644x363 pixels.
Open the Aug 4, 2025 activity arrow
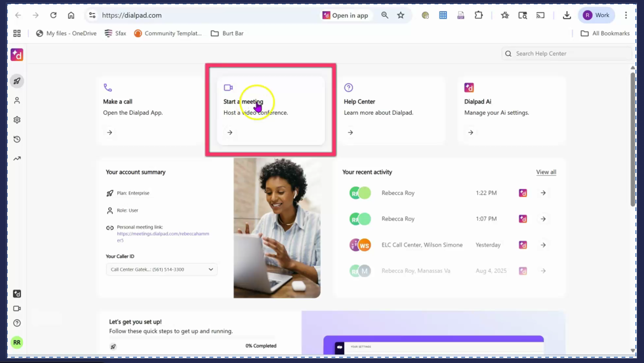click(x=543, y=271)
